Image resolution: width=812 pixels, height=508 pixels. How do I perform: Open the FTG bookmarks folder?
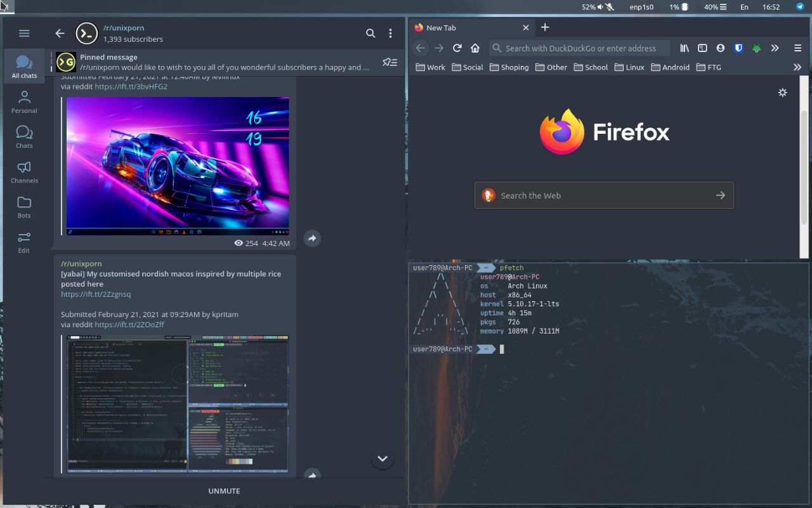point(709,67)
